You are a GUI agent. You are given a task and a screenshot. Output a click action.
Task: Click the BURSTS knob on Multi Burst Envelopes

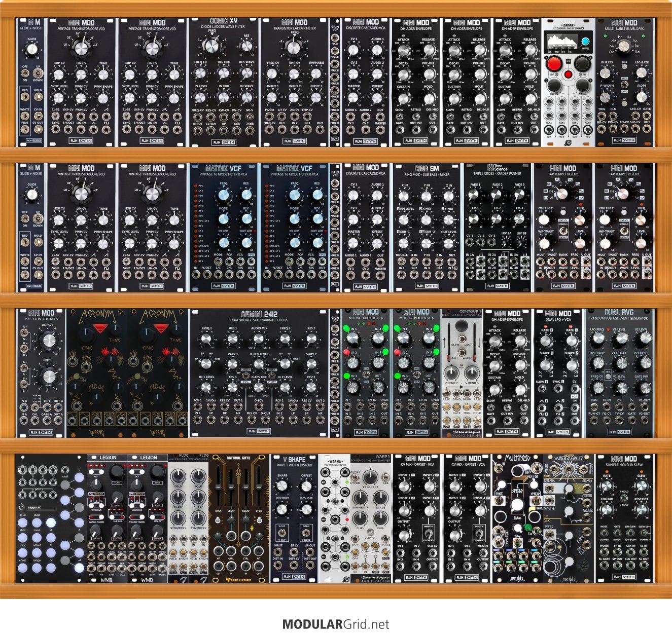click(x=607, y=74)
